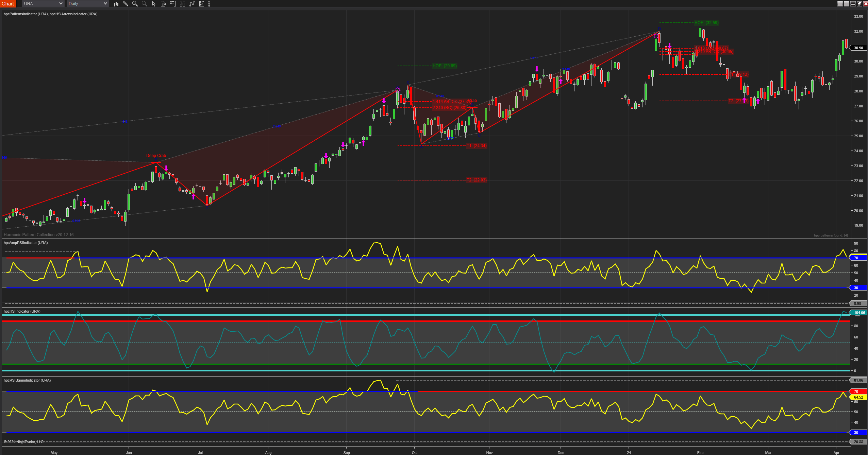Click the 104.06 HSI value marker
868x455 pixels.
(859, 313)
